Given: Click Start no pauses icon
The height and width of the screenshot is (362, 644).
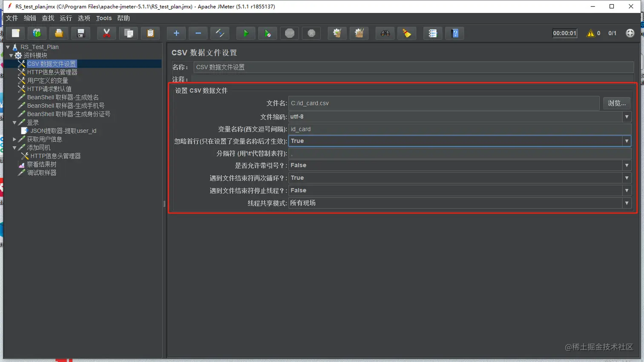Looking at the screenshot, I should click(x=267, y=33).
